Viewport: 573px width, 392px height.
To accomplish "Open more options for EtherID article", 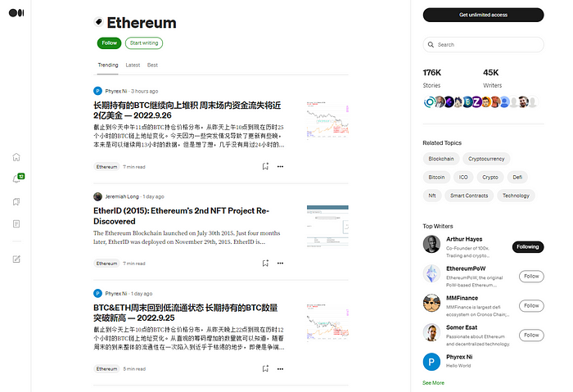I will click(280, 263).
